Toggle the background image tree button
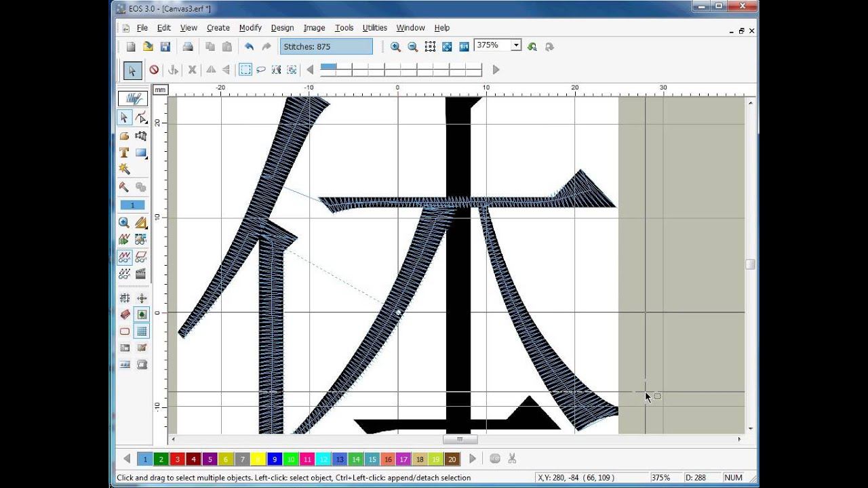This screenshot has height=488, width=868. point(141,314)
